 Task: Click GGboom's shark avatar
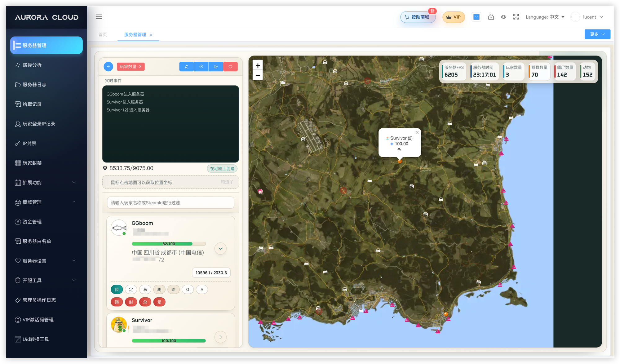(119, 228)
